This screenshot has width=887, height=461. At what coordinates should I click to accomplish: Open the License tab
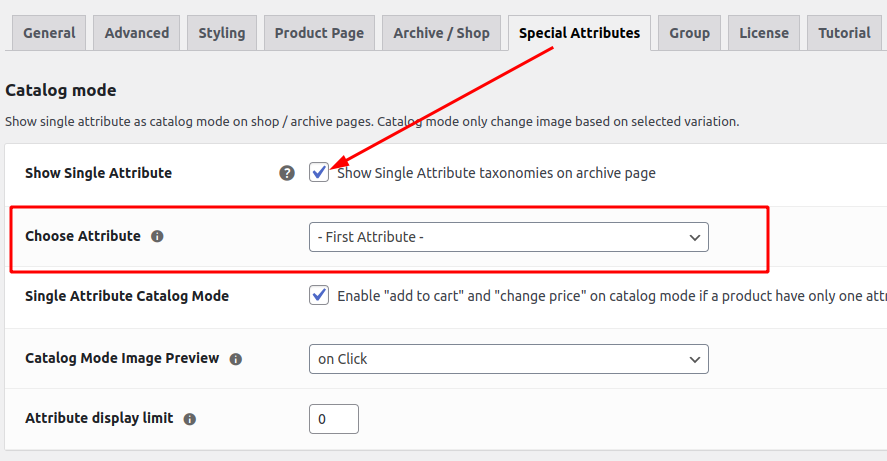pyautogui.click(x=764, y=33)
